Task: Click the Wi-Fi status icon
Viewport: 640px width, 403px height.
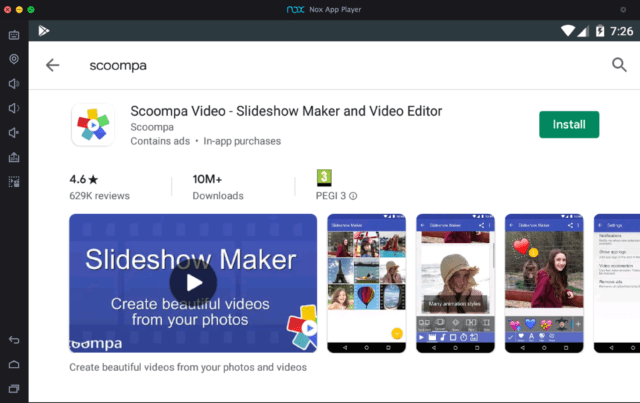Action: pyautogui.click(x=568, y=31)
